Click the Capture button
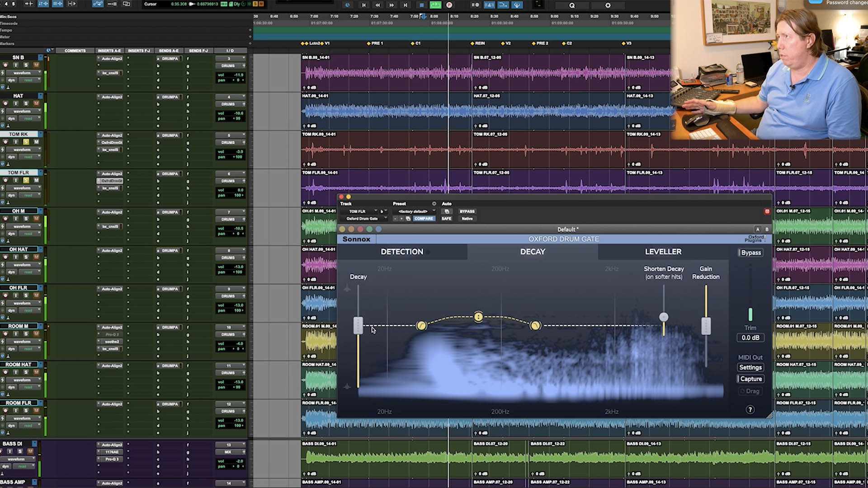Image resolution: width=868 pixels, height=488 pixels. coord(750,379)
